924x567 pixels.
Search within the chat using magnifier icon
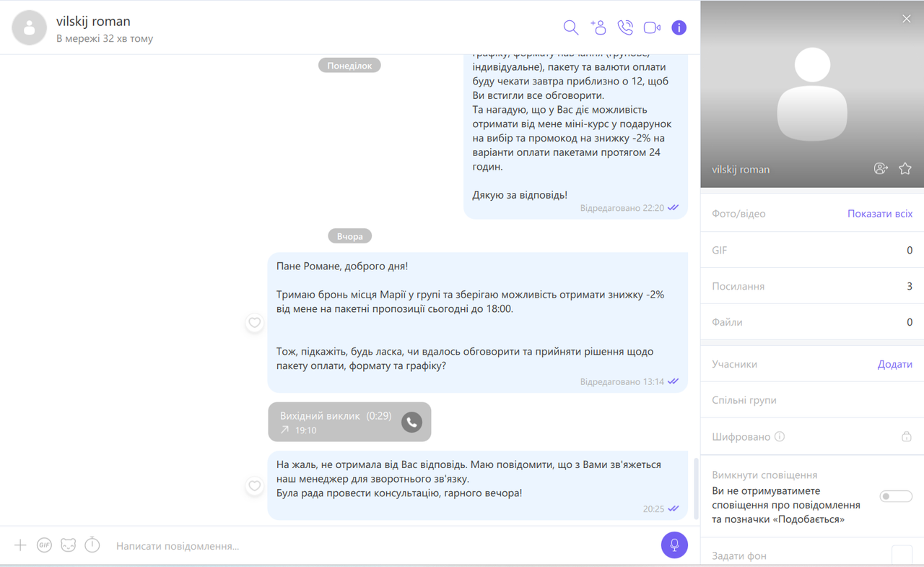[570, 27]
